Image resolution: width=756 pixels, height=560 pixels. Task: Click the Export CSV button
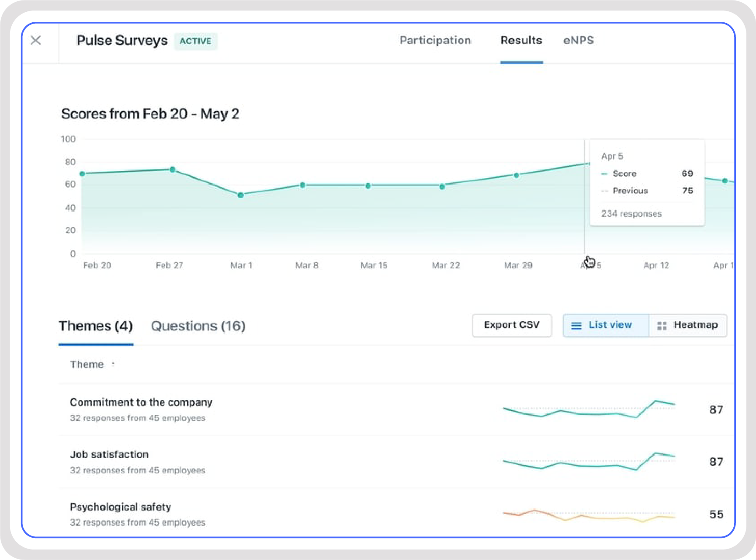point(511,325)
